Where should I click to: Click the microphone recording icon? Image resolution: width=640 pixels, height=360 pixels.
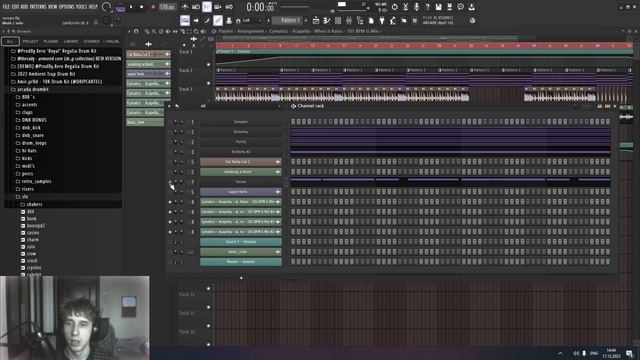pos(416,7)
